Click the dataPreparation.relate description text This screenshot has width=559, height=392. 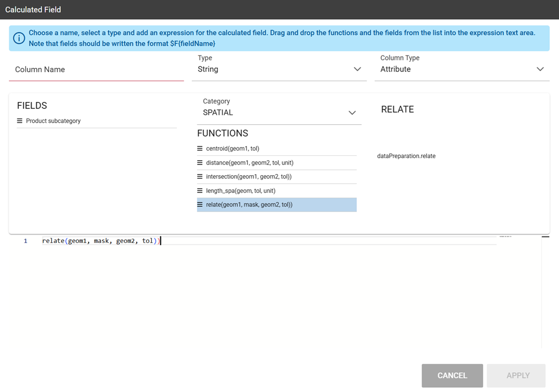pyautogui.click(x=406, y=156)
